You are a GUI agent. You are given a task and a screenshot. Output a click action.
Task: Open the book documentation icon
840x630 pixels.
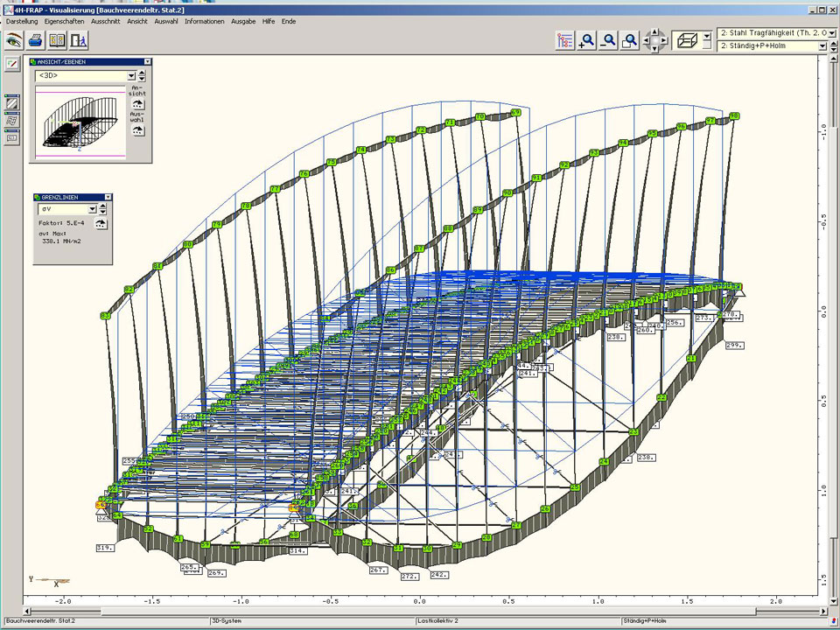click(57, 40)
